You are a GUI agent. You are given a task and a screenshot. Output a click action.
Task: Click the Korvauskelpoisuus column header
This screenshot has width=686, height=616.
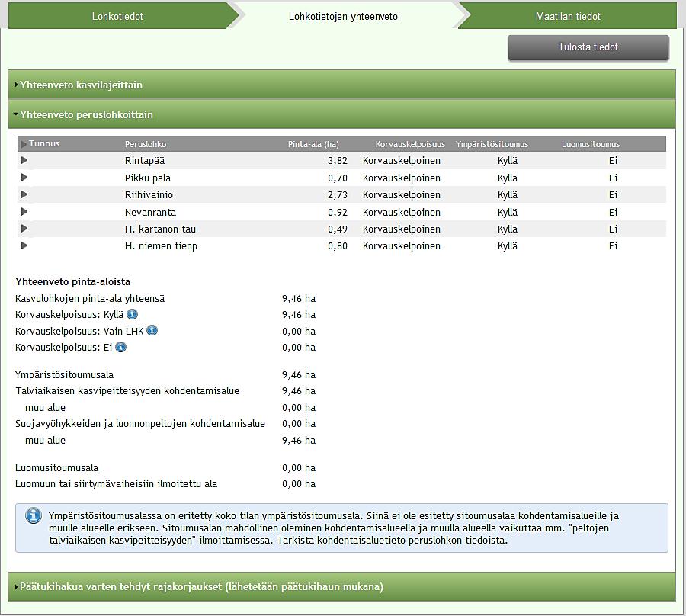coord(410,144)
